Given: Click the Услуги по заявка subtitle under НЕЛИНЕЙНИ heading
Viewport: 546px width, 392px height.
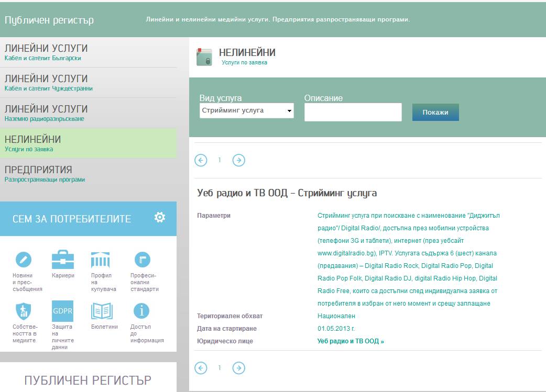Looking at the screenshot, I should [245, 63].
